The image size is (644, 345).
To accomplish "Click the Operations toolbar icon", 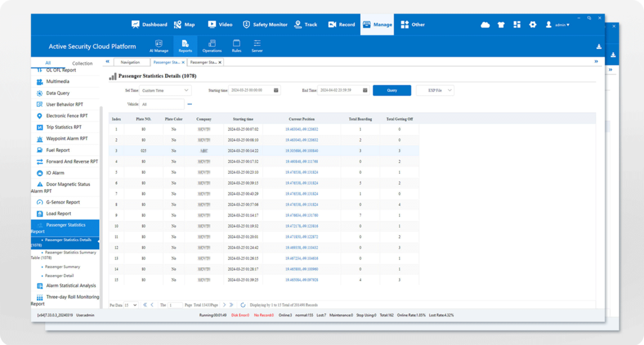I will pos(212,45).
